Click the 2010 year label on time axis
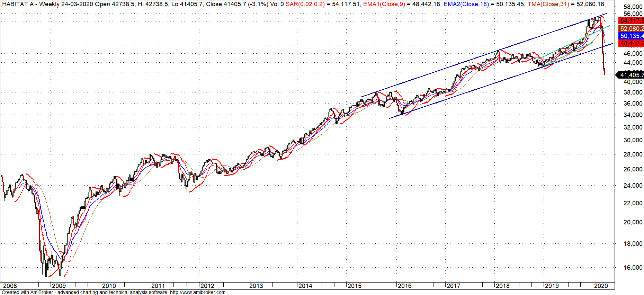Screen dimensions: 644x295 109,286
